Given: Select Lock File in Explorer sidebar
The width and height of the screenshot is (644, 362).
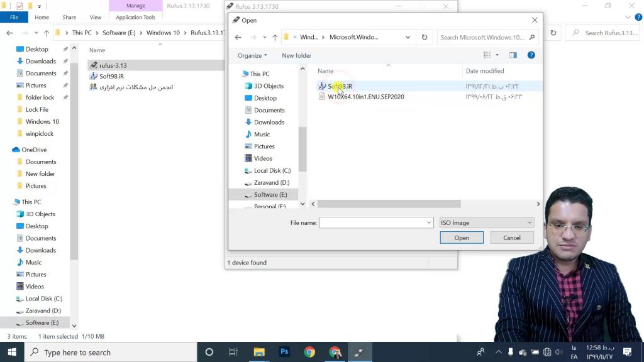Looking at the screenshot, I should coord(37,109).
